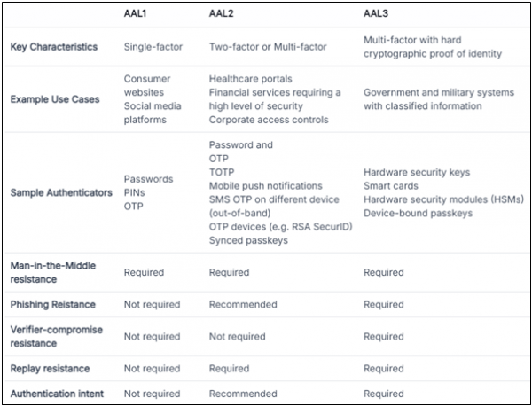Click the Authentication intent row label

[57, 394]
